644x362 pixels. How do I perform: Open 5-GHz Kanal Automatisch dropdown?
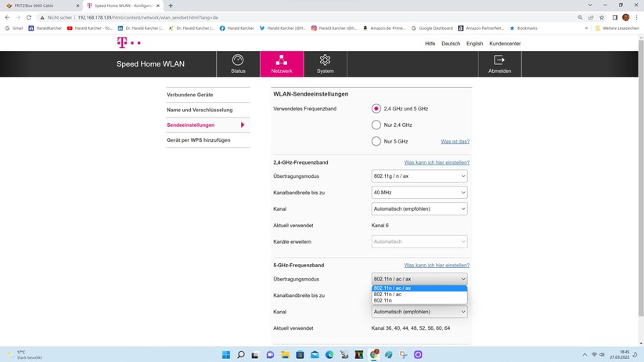click(419, 312)
